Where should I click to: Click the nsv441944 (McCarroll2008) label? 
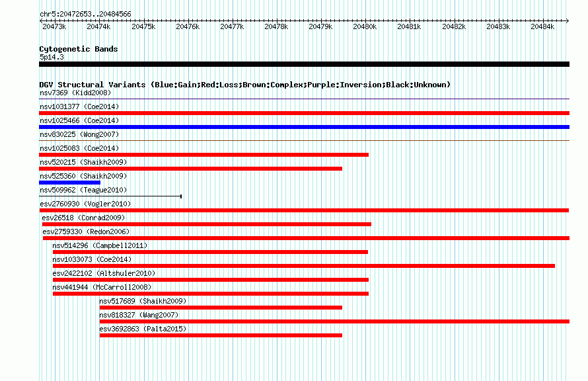(x=102, y=287)
